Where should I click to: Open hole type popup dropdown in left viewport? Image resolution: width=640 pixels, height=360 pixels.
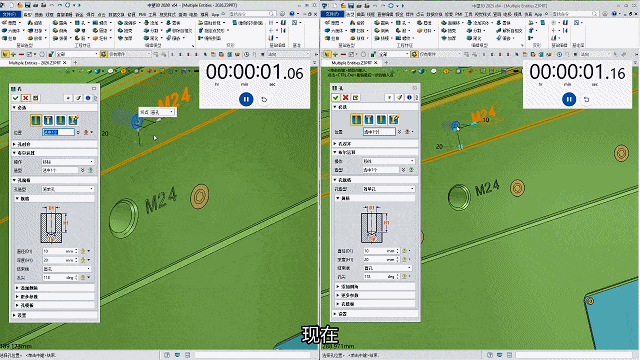tap(163, 112)
